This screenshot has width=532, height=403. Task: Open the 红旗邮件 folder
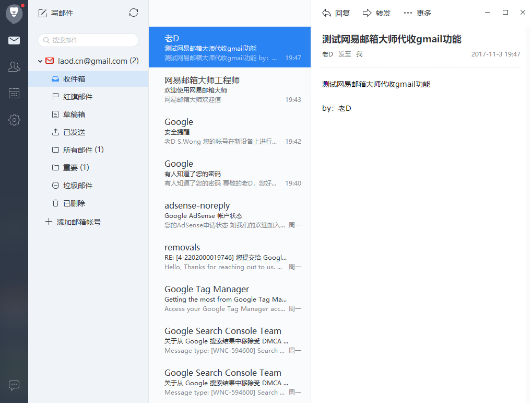88,97
